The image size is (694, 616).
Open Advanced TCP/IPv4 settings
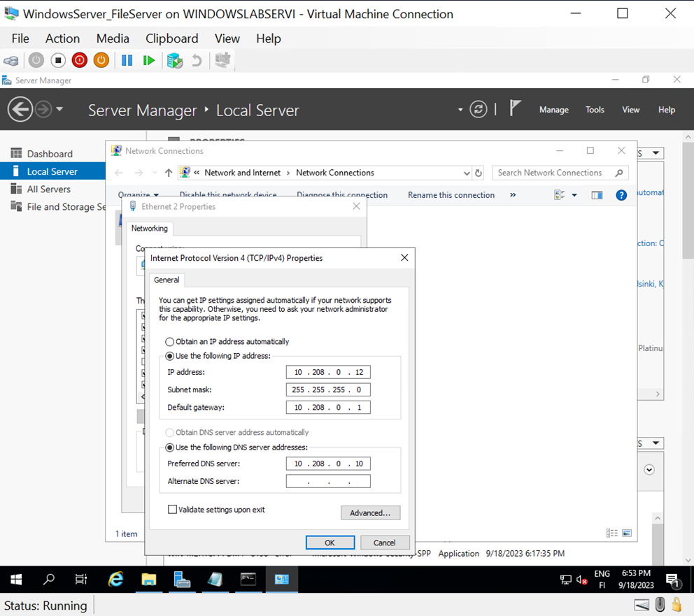click(x=371, y=513)
